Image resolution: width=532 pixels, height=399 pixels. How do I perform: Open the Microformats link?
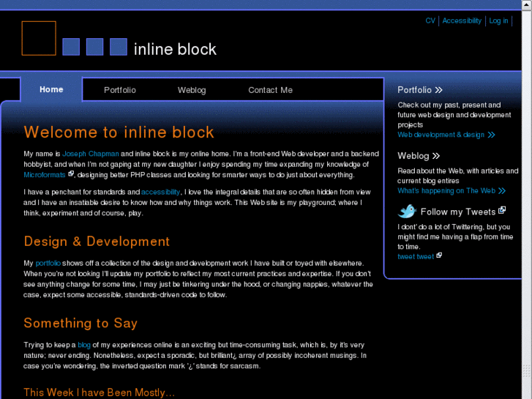coord(45,175)
